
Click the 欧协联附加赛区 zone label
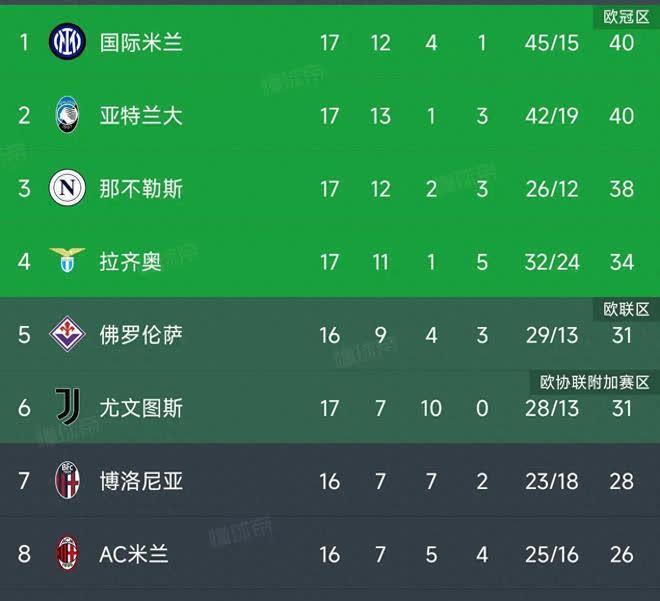coord(594,383)
